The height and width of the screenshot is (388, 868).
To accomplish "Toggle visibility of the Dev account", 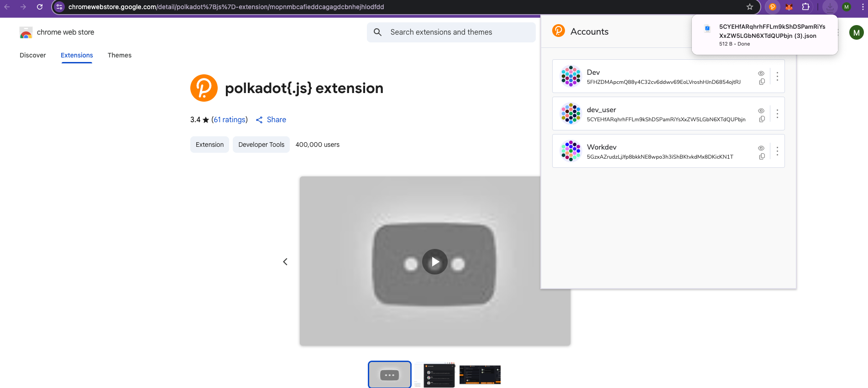I will (x=761, y=73).
